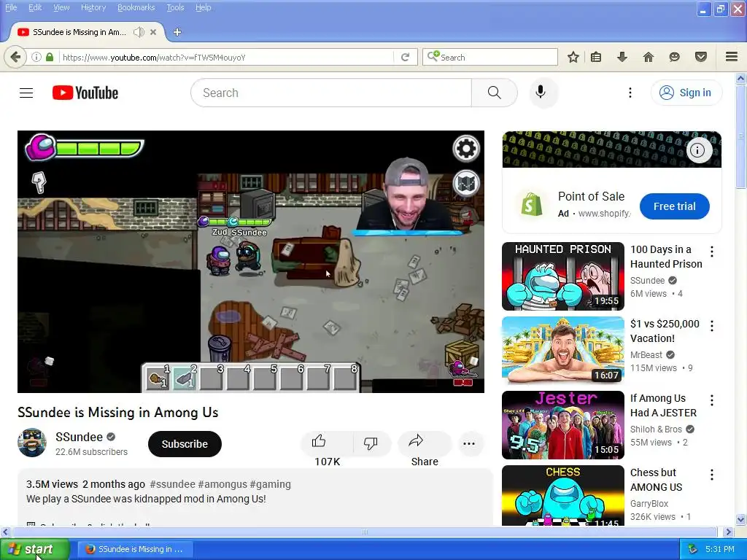
Task: Open options menu for JESTER video
Action: click(712, 400)
